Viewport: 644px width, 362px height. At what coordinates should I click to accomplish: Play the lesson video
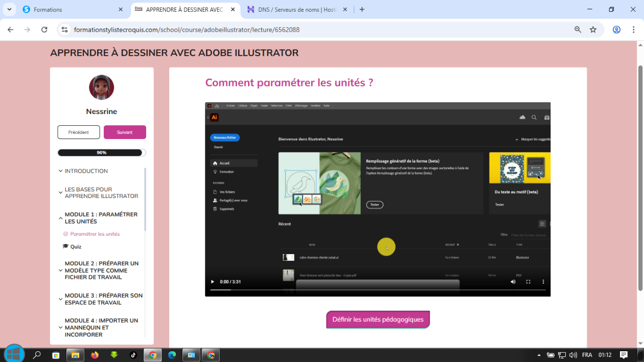point(213,282)
